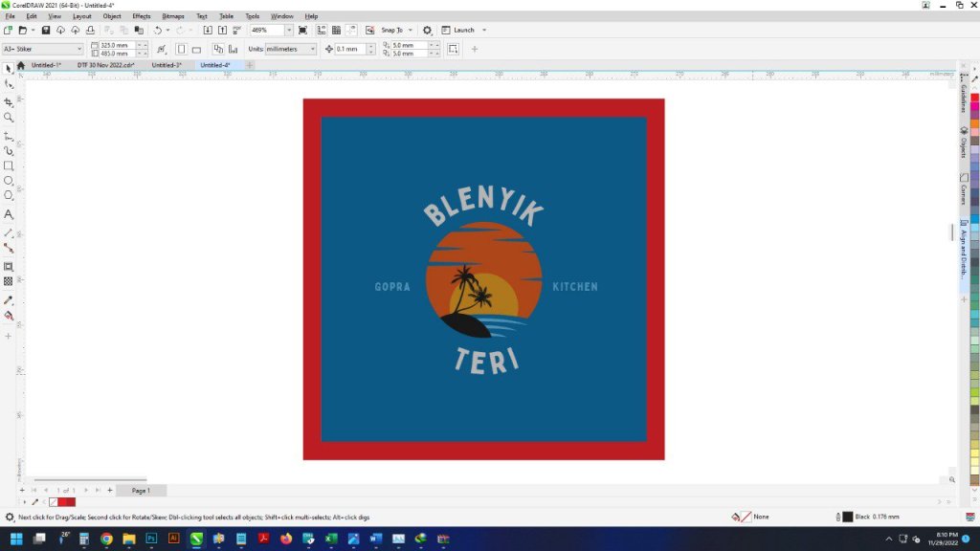
Task: Pick the Color Eyedropper tool
Action: click(9, 300)
